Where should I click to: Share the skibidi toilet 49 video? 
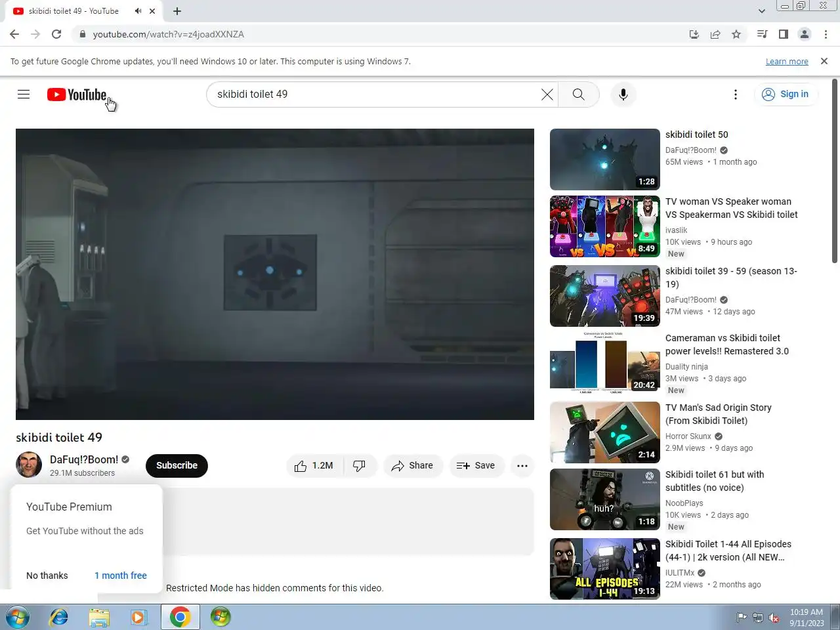[x=412, y=465]
